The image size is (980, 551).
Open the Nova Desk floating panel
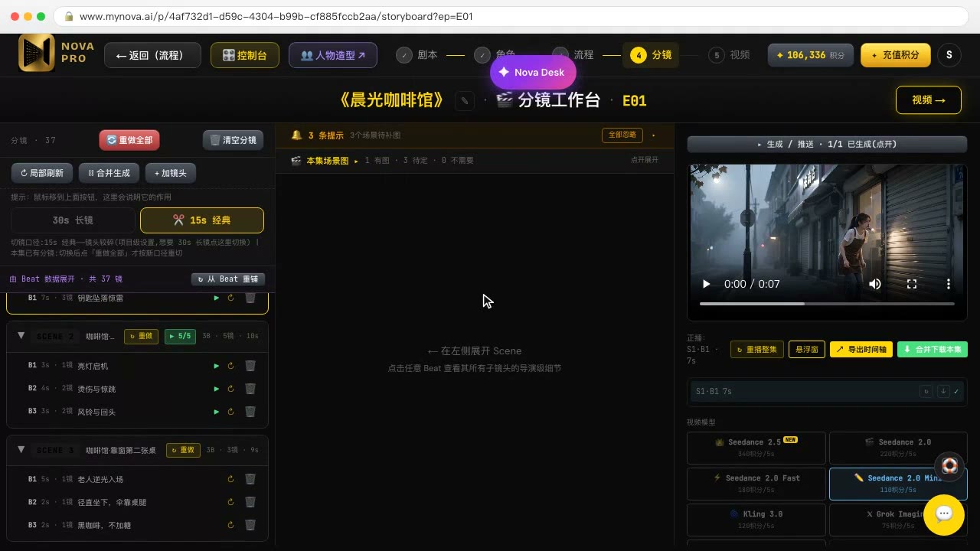[x=533, y=72]
